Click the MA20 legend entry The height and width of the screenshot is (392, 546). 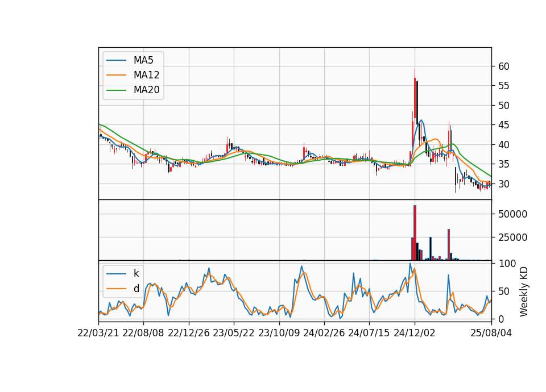(133, 90)
